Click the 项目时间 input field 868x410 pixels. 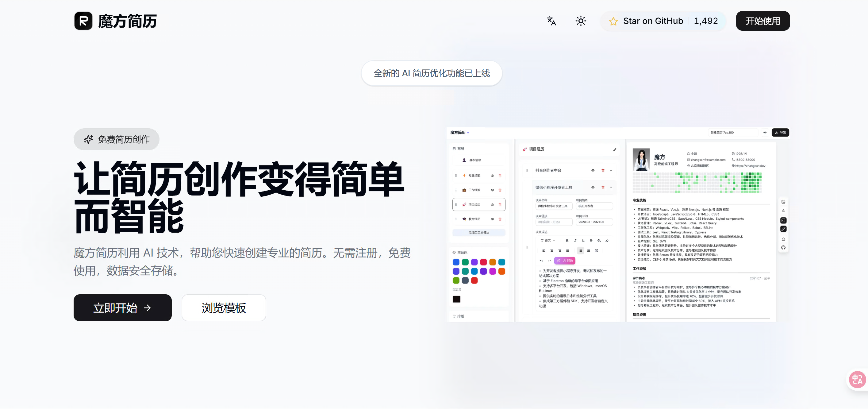tap(594, 222)
